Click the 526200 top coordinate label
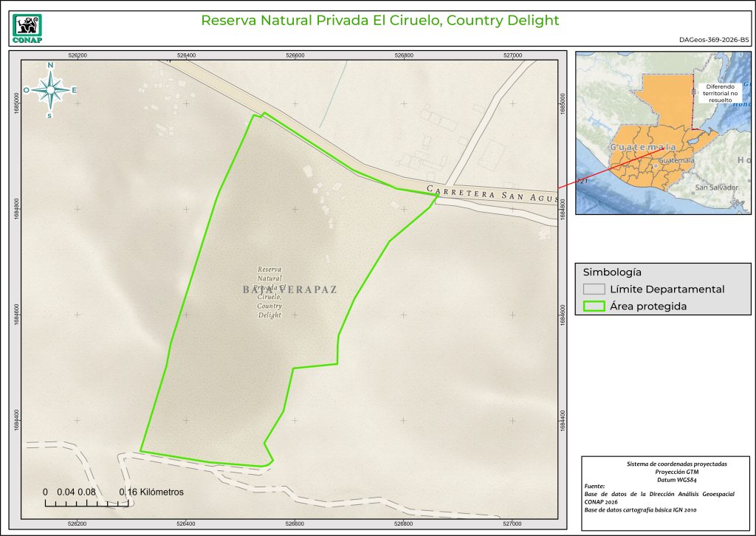 coord(78,55)
